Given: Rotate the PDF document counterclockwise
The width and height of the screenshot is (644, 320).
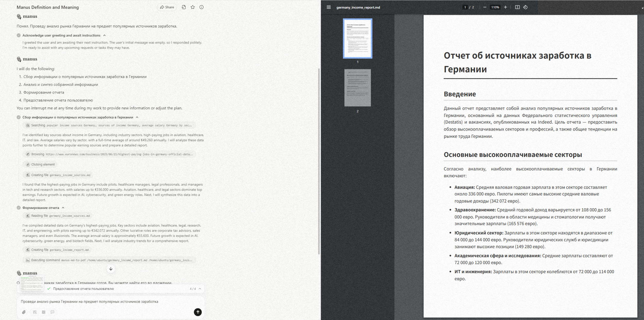Looking at the screenshot, I should [525, 7].
